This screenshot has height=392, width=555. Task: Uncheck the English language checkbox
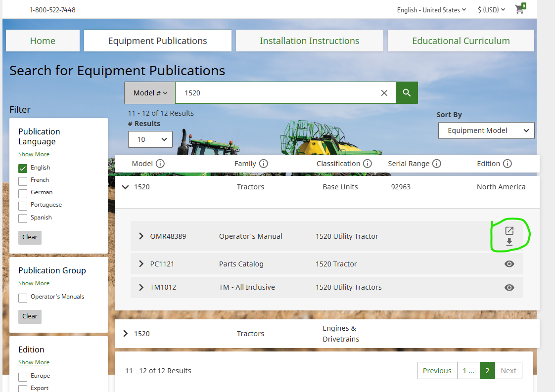(23, 168)
